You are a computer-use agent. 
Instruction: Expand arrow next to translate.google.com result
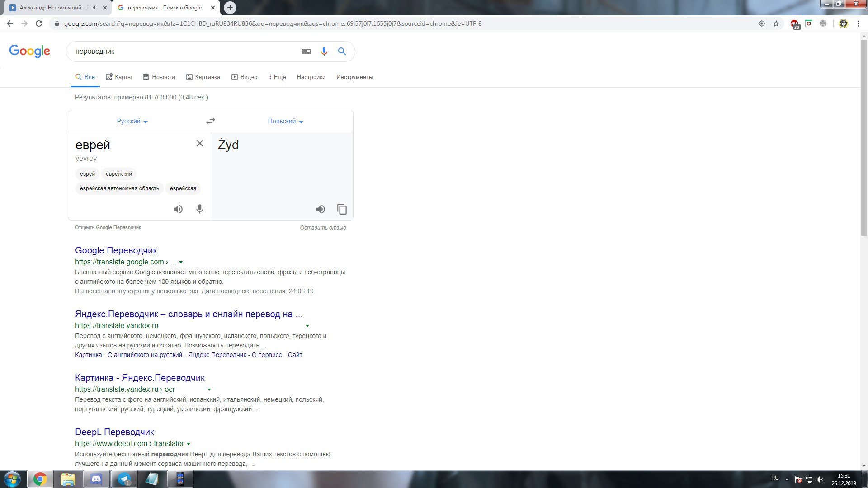pyautogui.click(x=181, y=262)
